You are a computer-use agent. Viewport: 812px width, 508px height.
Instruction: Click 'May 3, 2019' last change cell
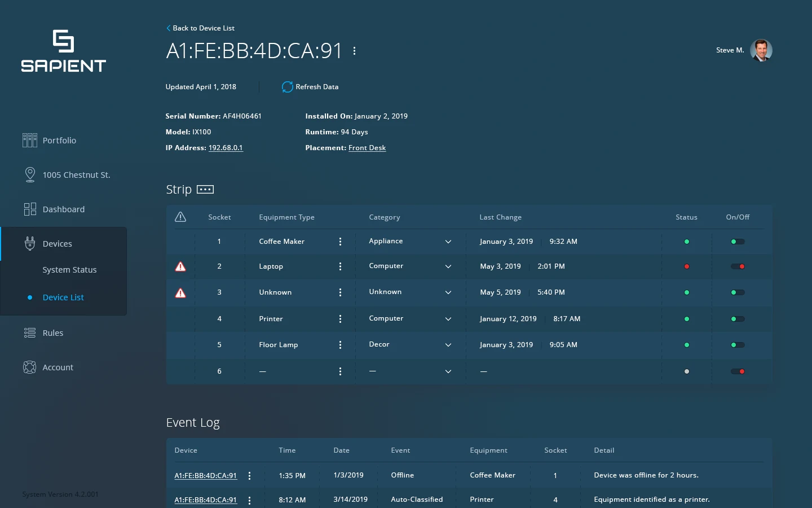[500, 266]
